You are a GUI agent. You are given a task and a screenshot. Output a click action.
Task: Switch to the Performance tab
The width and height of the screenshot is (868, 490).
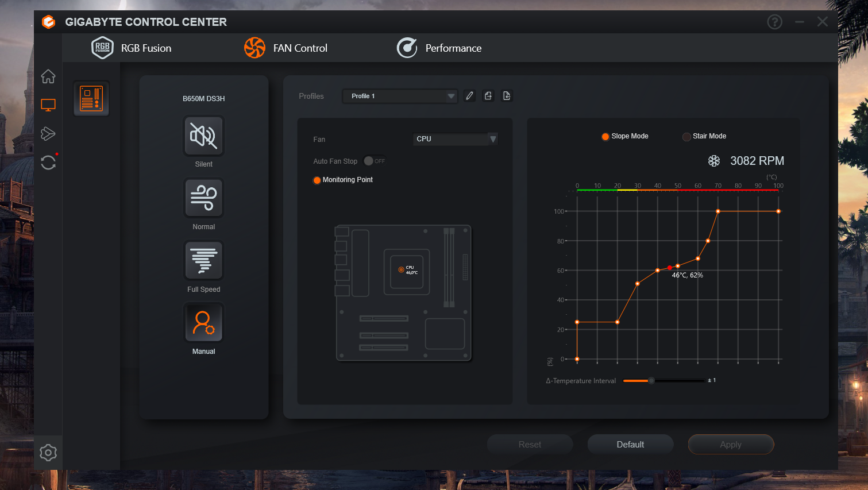coord(439,48)
